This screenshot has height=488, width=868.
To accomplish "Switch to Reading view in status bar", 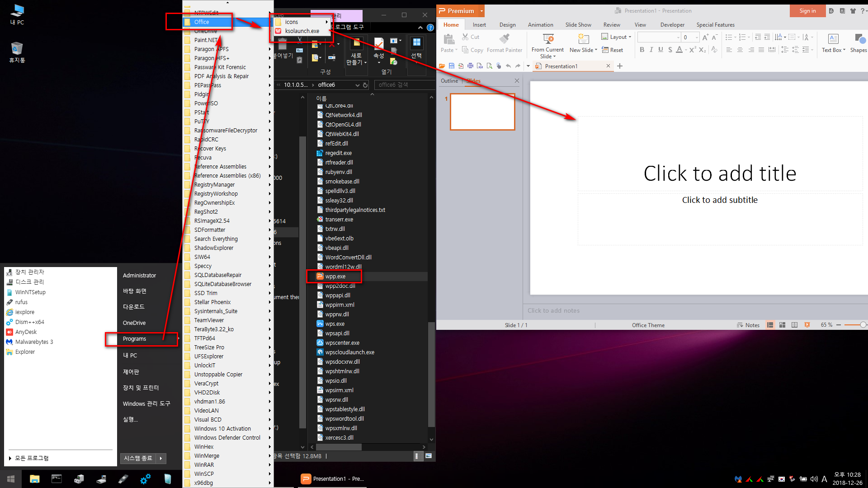I will tap(794, 325).
